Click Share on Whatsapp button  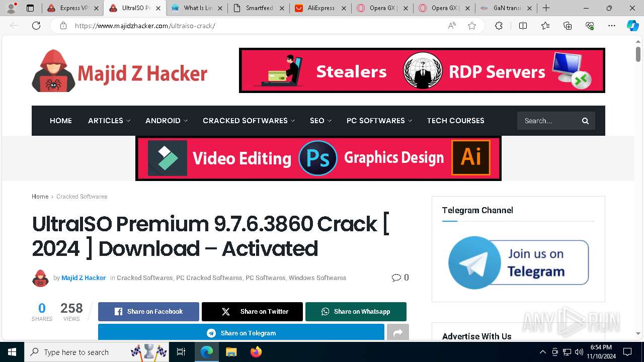tap(356, 312)
